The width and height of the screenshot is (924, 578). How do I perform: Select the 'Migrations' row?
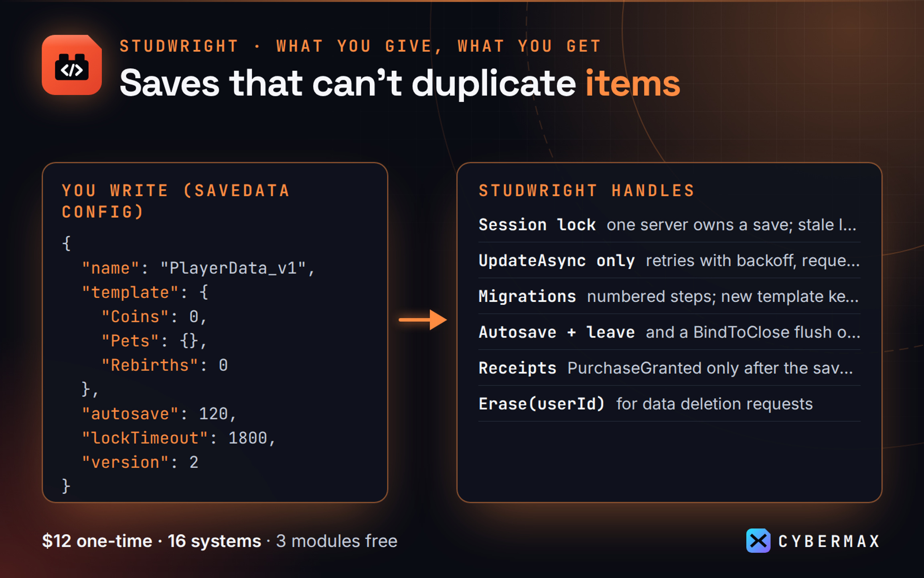(x=669, y=296)
